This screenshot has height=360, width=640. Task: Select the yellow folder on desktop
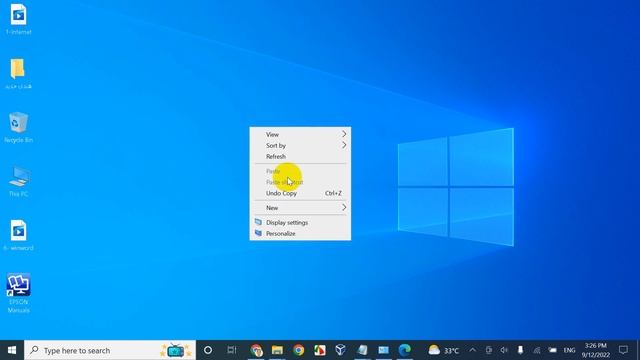tap(18, 73)
